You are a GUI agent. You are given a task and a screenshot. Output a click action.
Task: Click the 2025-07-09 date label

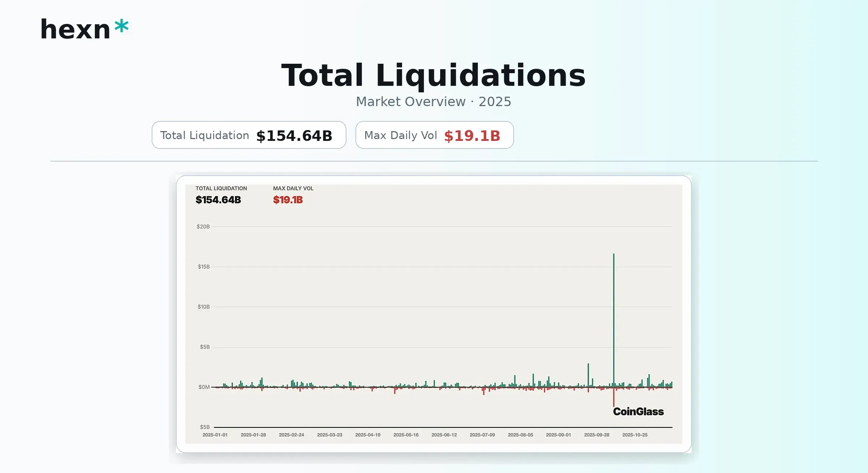click(x=482, y=435)
